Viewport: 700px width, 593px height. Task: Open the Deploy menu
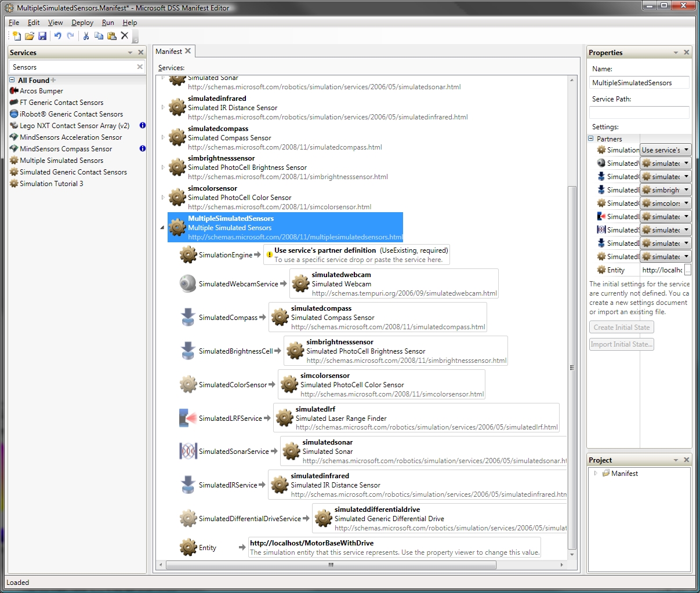[x=82, y=23]
